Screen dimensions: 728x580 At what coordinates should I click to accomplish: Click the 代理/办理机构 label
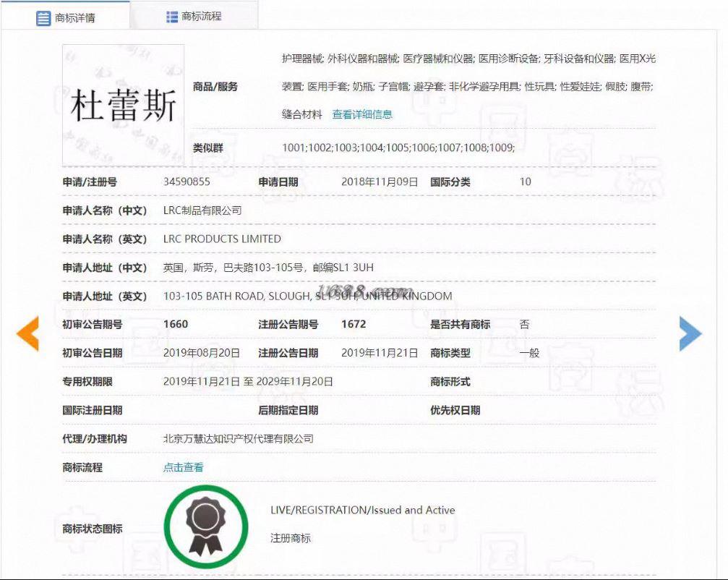point(94,439)
